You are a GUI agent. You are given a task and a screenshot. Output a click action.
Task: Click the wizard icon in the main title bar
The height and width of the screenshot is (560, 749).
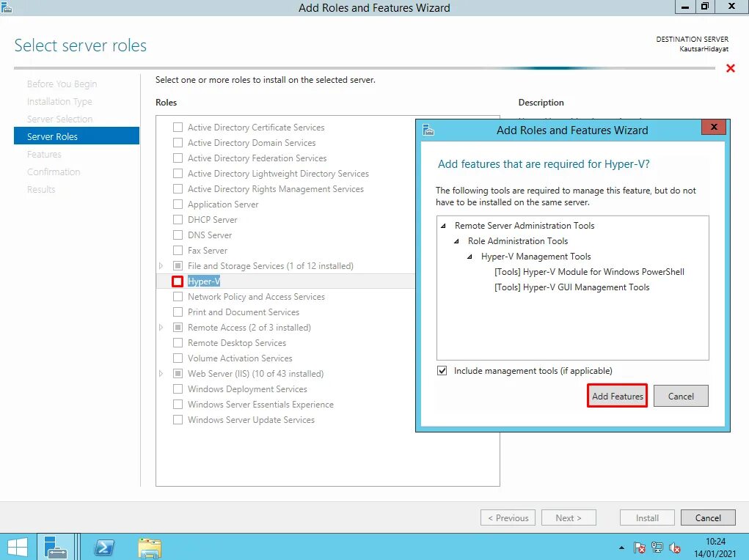(6, 7)
